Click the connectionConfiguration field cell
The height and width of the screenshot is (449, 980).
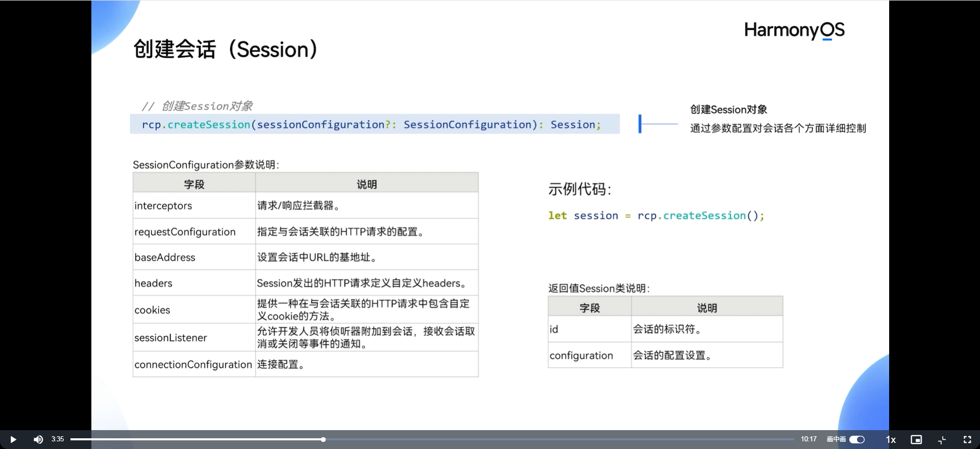(194, 364)
